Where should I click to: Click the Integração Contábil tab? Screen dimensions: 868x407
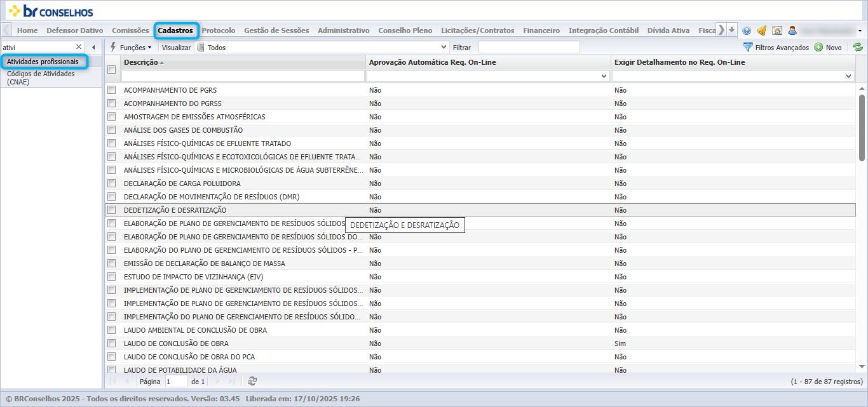[604, 30]
